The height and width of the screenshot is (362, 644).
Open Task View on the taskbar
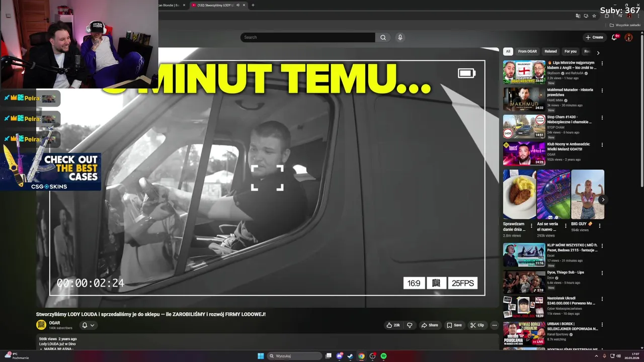[x=329, y=356]
